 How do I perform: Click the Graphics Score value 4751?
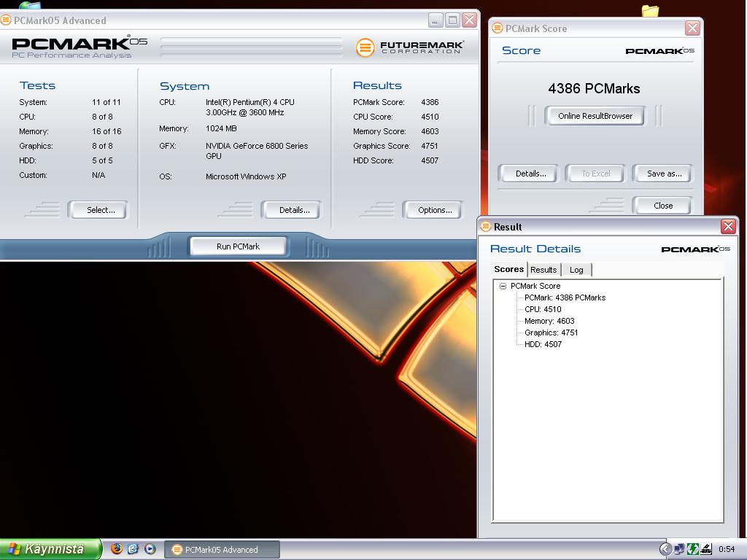(429, 146)
